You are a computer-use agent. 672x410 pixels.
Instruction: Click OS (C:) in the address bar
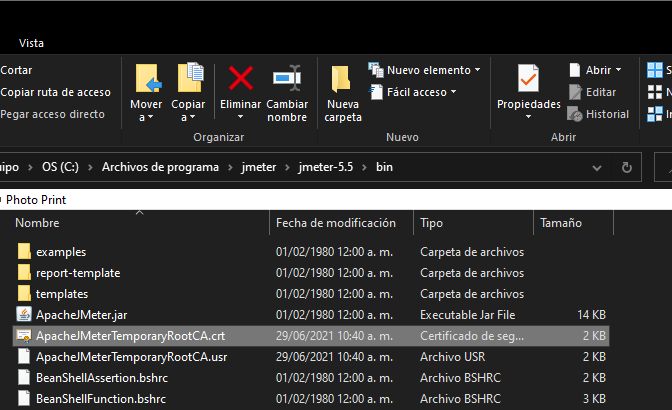click(60, 167)
